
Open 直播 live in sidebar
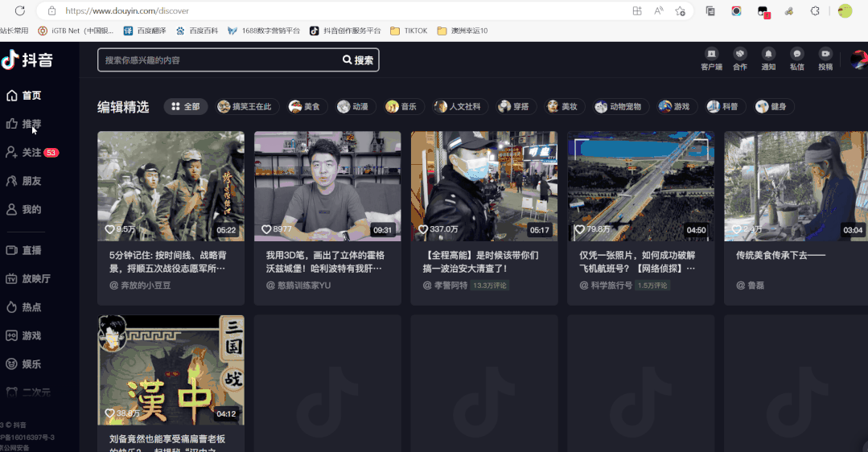tap(24, 250)
